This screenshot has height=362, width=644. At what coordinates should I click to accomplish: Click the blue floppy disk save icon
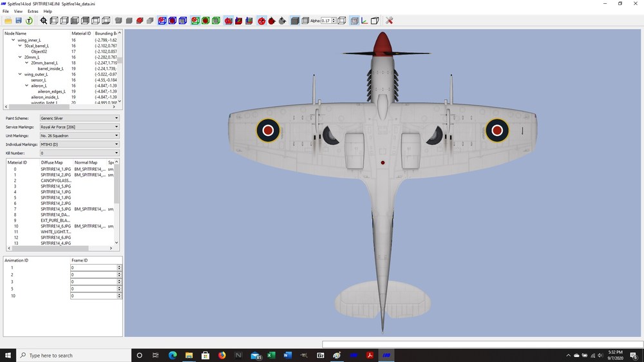pyautogui.click(x=19, y=21)
